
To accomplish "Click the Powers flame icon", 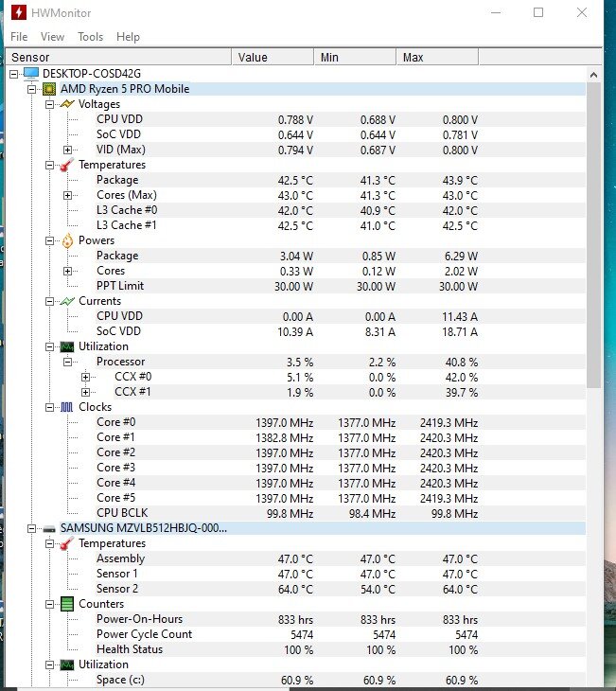I will tap(67, 240).
